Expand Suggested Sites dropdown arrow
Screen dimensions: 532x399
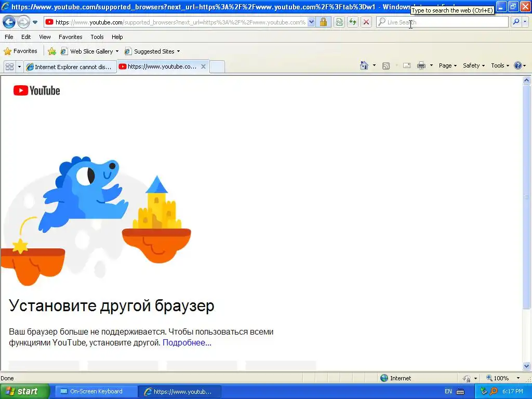(179, 51)
